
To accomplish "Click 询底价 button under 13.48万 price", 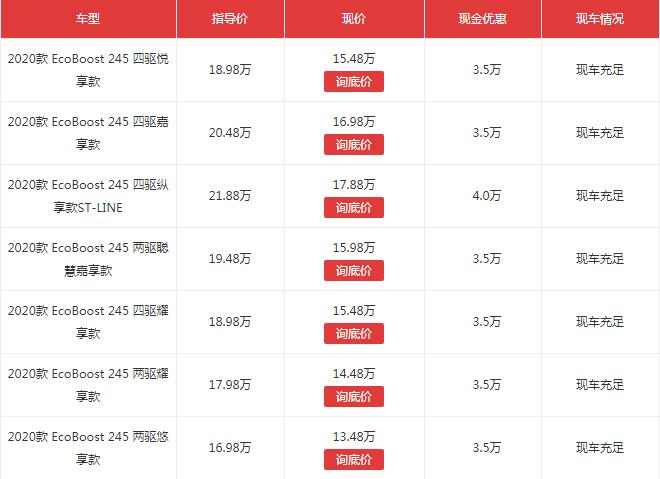I will pos(354,459).
